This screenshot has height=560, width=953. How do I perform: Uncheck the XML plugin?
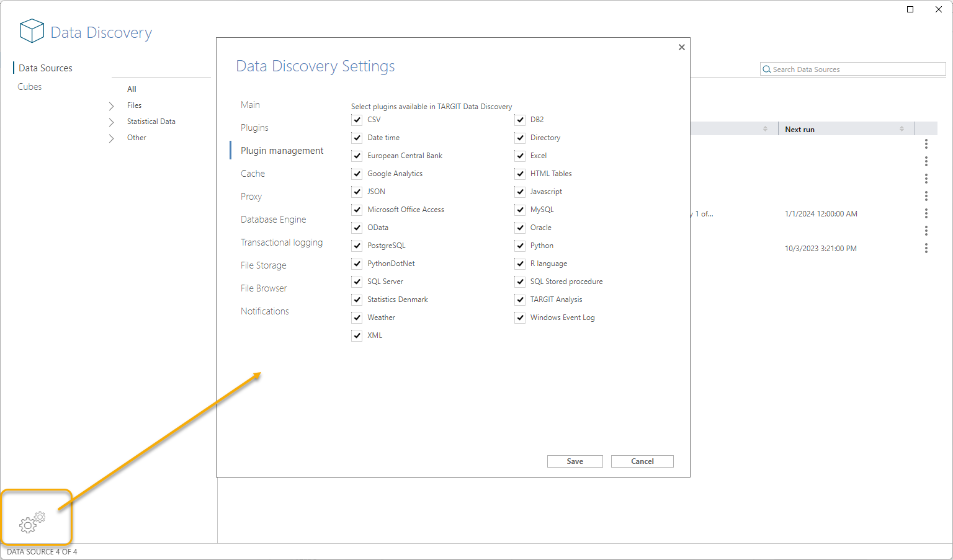(x=357, y=336)
